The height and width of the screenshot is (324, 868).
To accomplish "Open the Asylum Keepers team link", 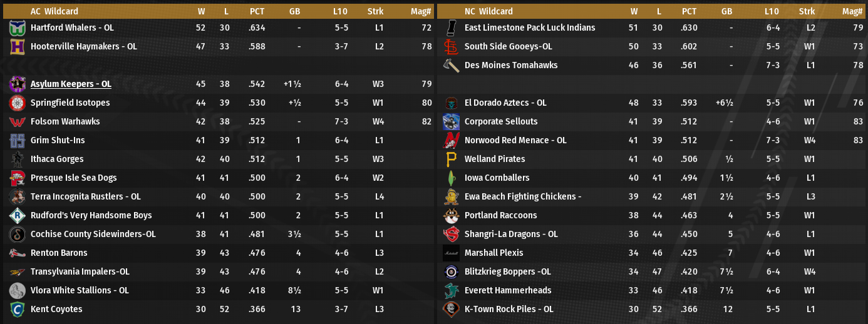I will [71, 84].
